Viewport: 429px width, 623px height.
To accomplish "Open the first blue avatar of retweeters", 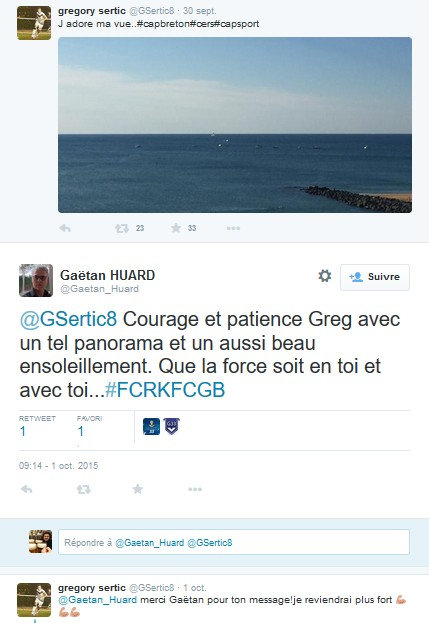I will pyautogui.click(x=151, y=426).
